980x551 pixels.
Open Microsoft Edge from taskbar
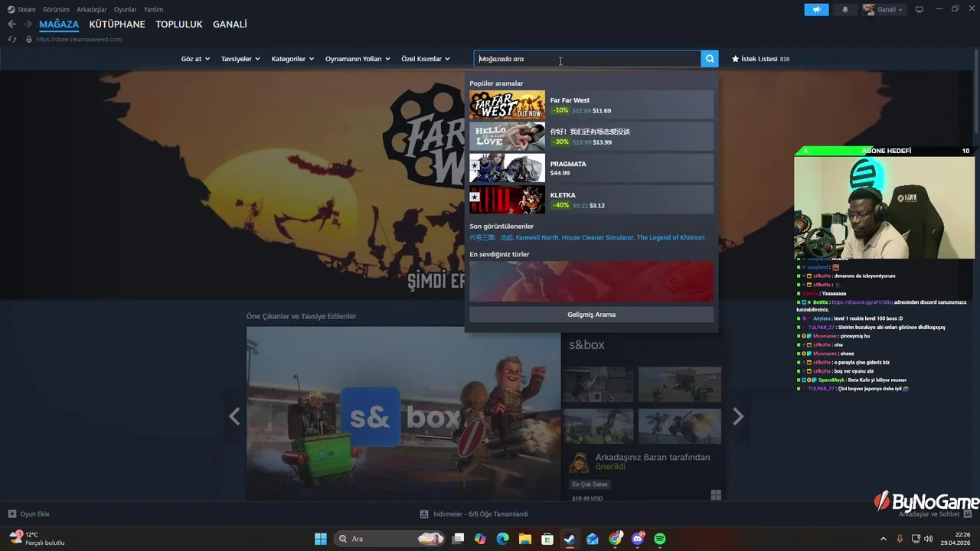502,539
